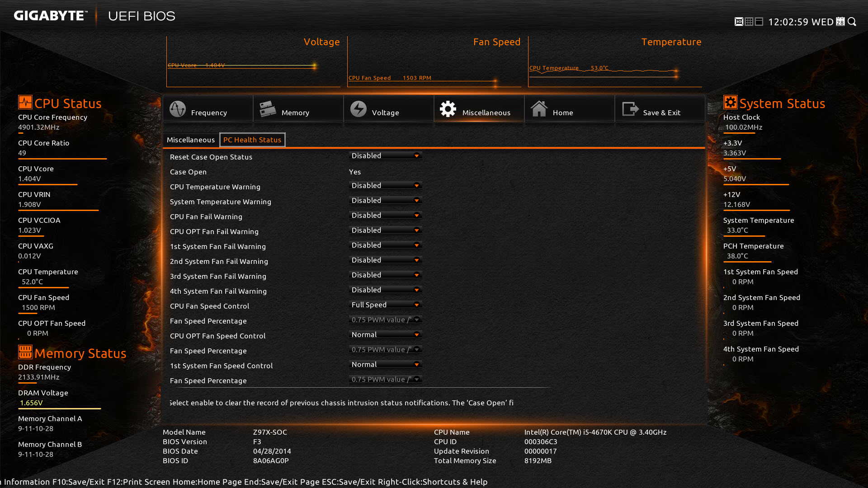The image size is (868, 488).
Task: Open the 1st System Fan Speed Control dropdown
Action: click(x=386, y=365)
